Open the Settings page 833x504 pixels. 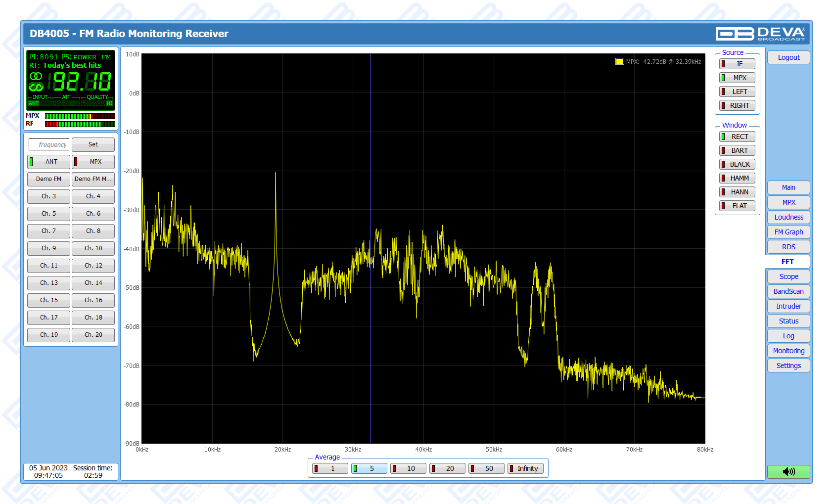(788, 366)
